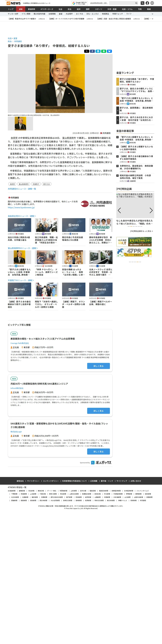Open 北米ノースウッズ photo exhibition article
The height and width of the screenshot is (644, 162).
[x=101, y=272]
